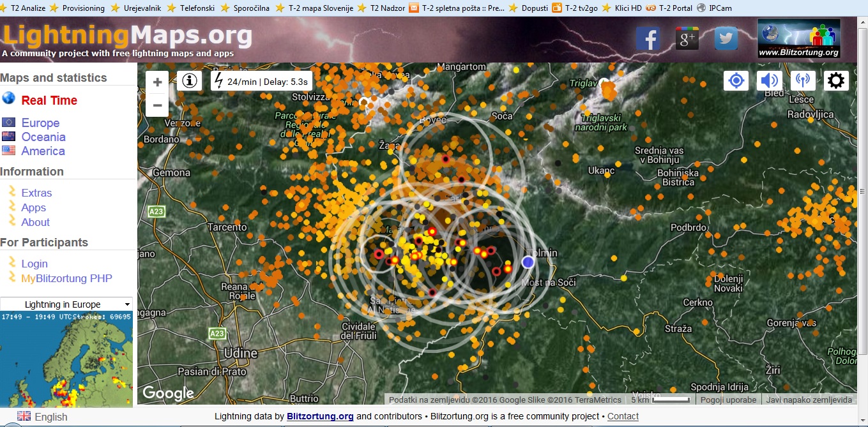Open the map settings gear

click(x=835, y=80)
